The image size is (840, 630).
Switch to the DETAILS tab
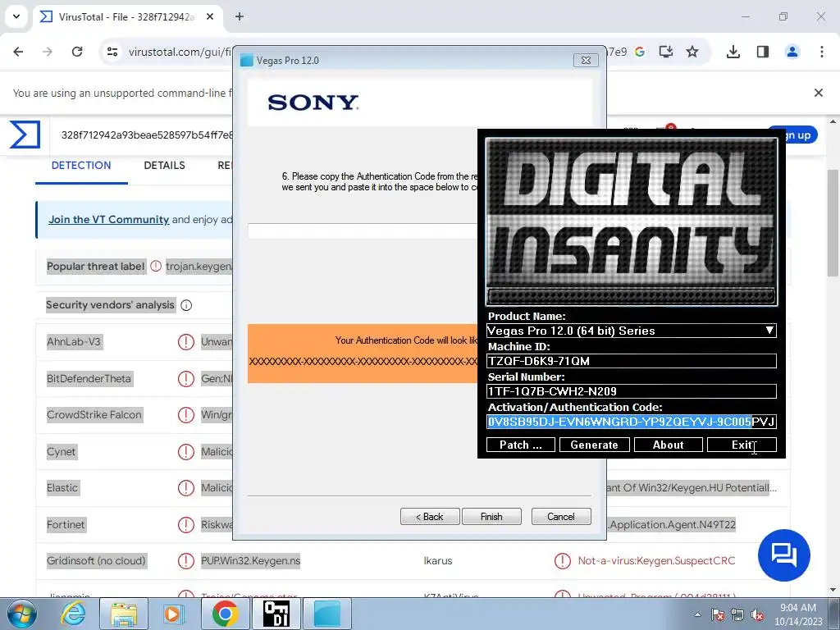click(x=164, y=166)
